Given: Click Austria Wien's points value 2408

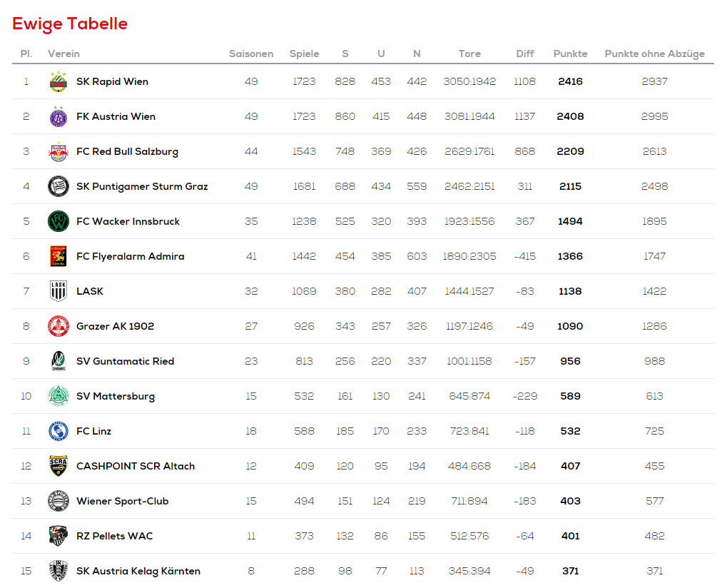Looking at the screenshot, I should (570, 116).
